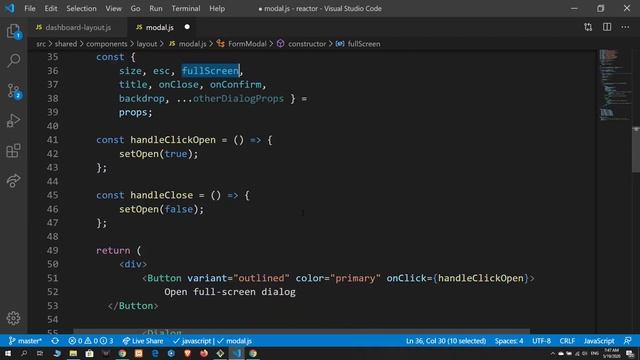Image resolution: width=640 pixels, height=360 pixels.
Task: Open the Help menu
Action: pos(217,8)
